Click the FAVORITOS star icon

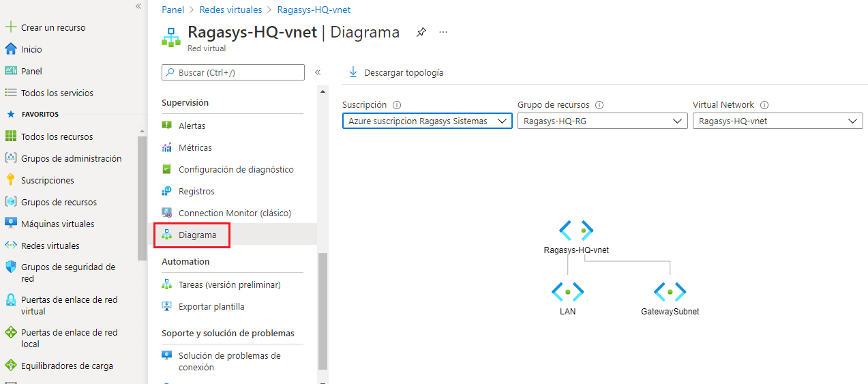coord(10,115)
